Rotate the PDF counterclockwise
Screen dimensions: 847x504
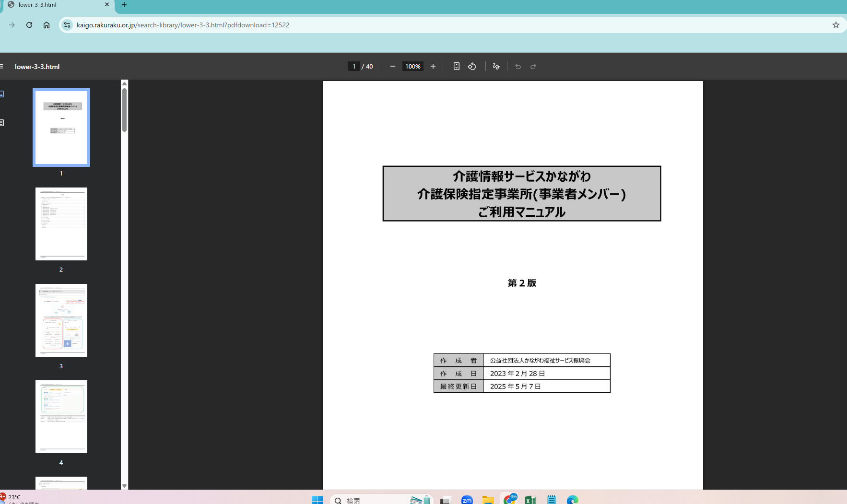472,67
